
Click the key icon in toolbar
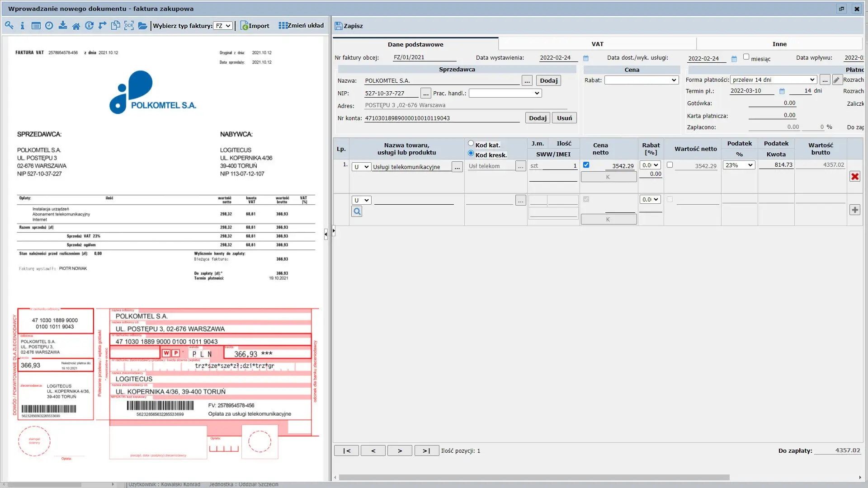coord(9,25)
